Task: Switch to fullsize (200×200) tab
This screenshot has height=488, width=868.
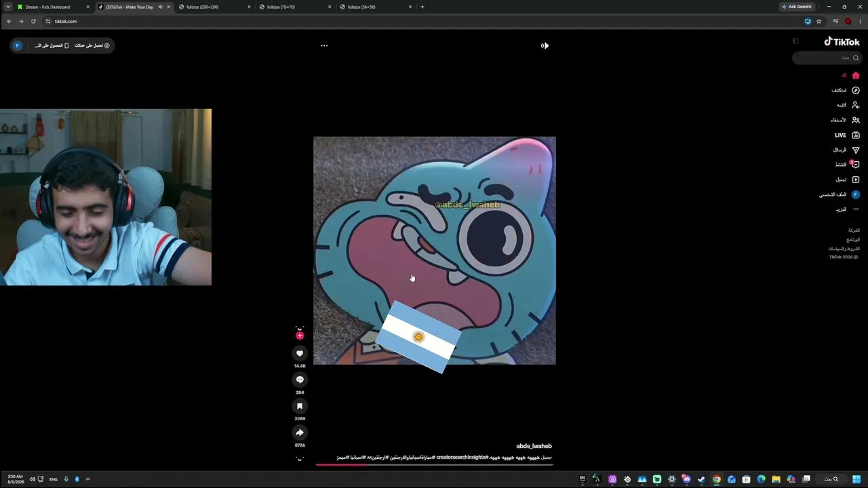Action: coord(214,7)
